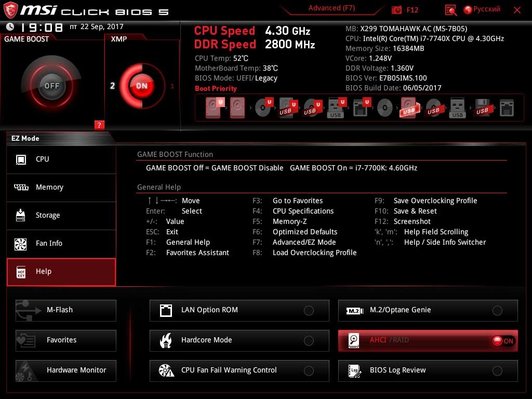Click the F4 CPU Specifications help entry

pos(293,211)
